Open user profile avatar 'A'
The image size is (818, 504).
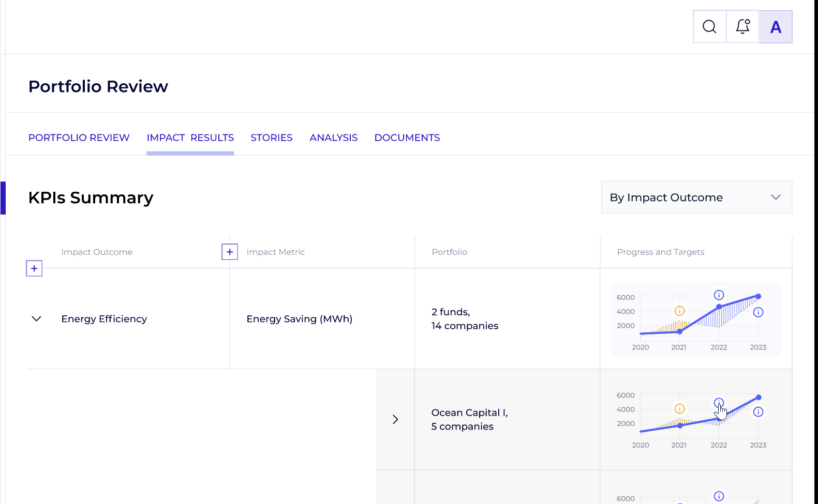click(775, 27)
